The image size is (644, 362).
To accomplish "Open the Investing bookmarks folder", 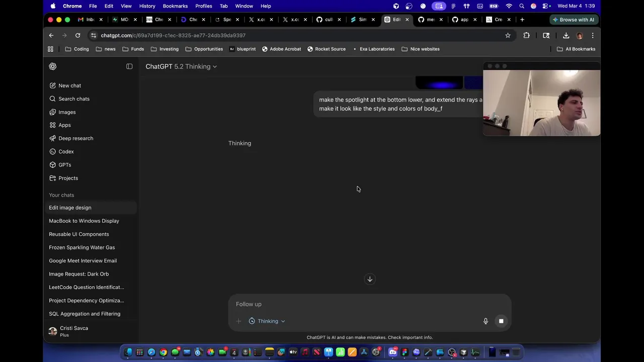I will point(165,49).
